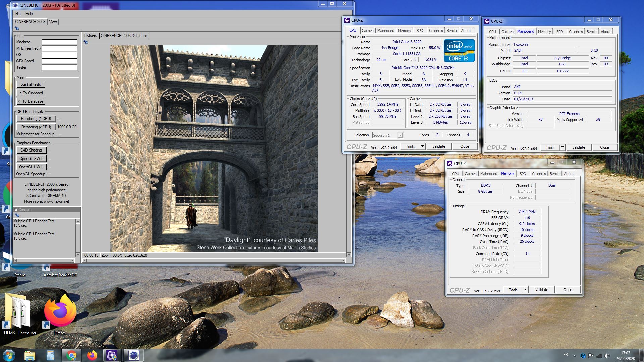Click the CPU-Z title icon in the CPU window

(347, 20)
